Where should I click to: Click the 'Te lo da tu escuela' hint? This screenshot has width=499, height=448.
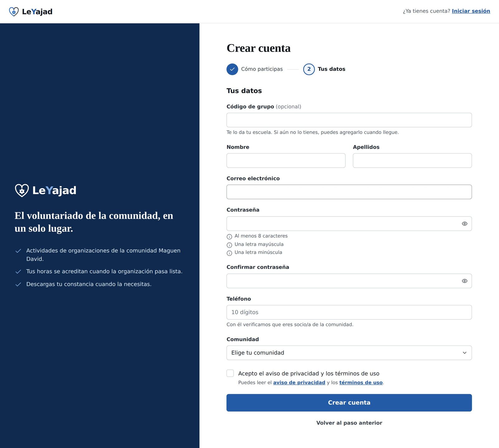pyautogui.click(x=312, y=132)
